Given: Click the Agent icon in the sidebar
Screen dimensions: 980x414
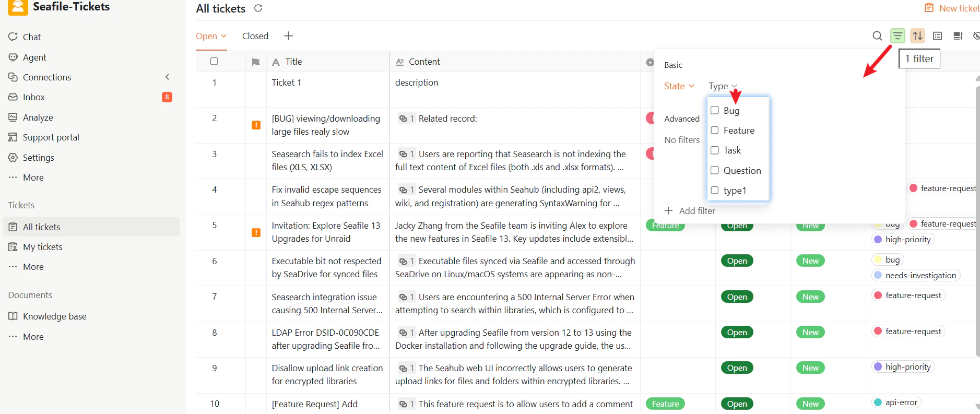Looking at the screenshot, I should coord(13,57).
